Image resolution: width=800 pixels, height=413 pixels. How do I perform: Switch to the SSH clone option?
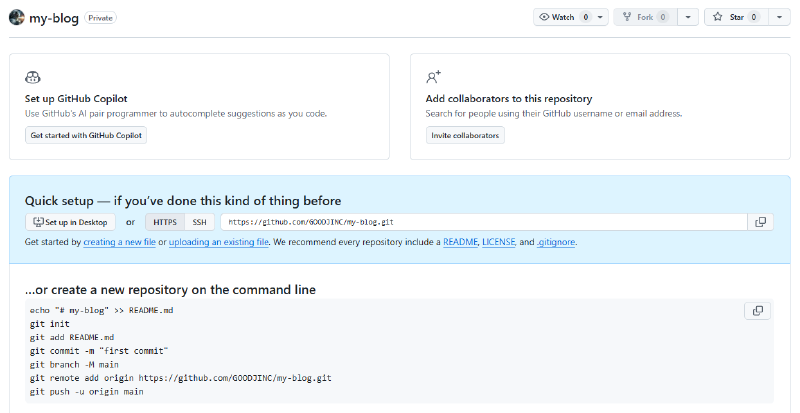[x=199, y=222]
